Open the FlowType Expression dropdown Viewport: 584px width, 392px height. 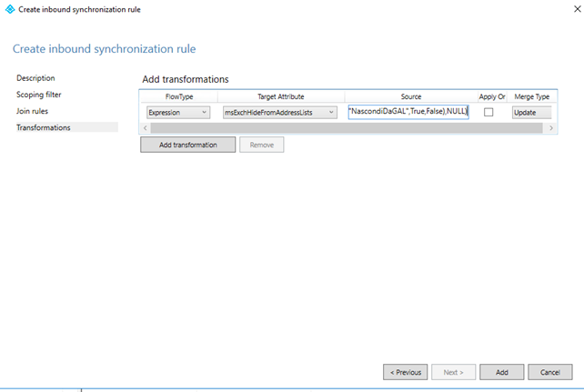click(178, 113)
